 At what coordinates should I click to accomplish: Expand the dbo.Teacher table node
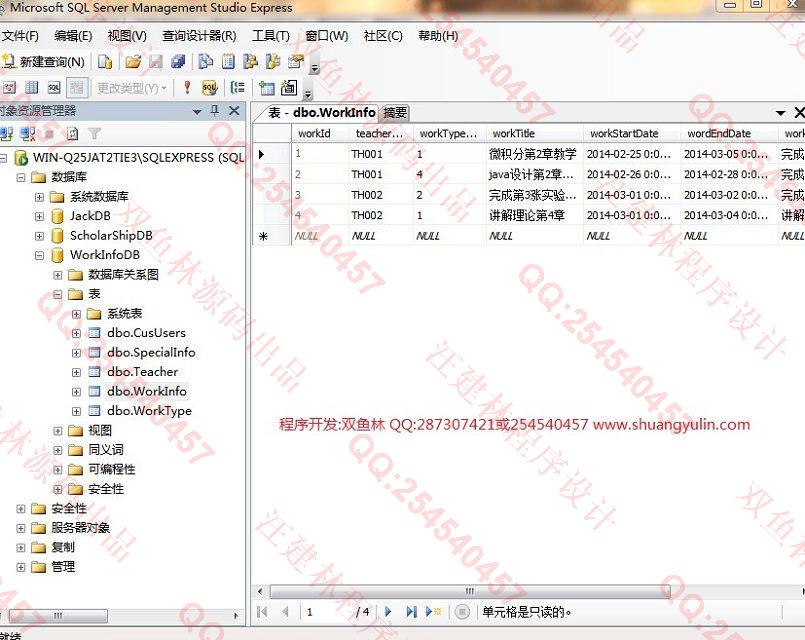[x=76, y=373]
